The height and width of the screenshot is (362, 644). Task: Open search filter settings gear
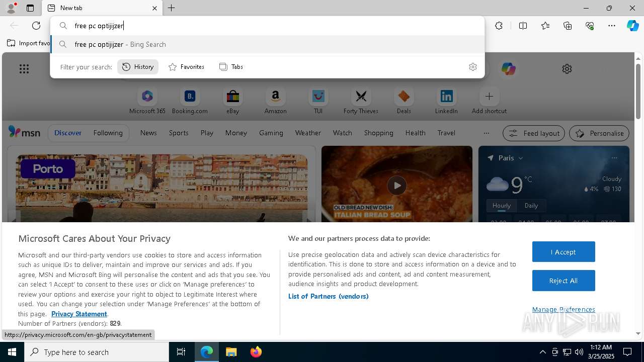[473, 67]
